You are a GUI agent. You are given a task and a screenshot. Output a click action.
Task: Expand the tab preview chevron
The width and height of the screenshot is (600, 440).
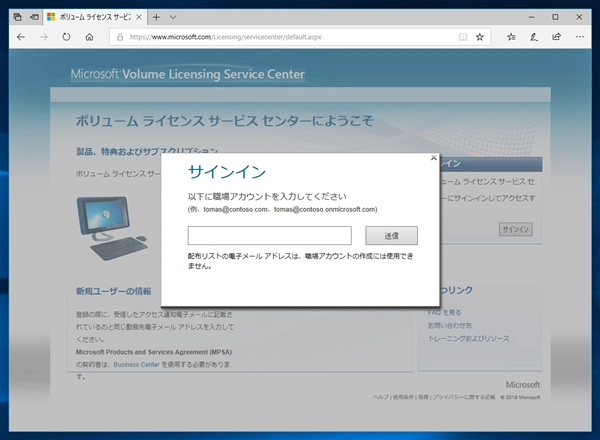coord(173,17)
